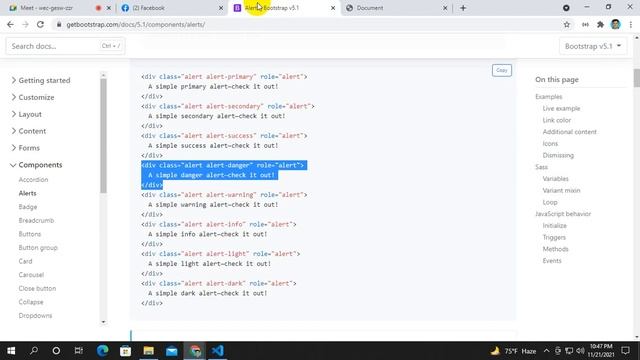Viewport: 640px width, 360px height.
Task: Click the address bar URL
Action: pos(136,24)
